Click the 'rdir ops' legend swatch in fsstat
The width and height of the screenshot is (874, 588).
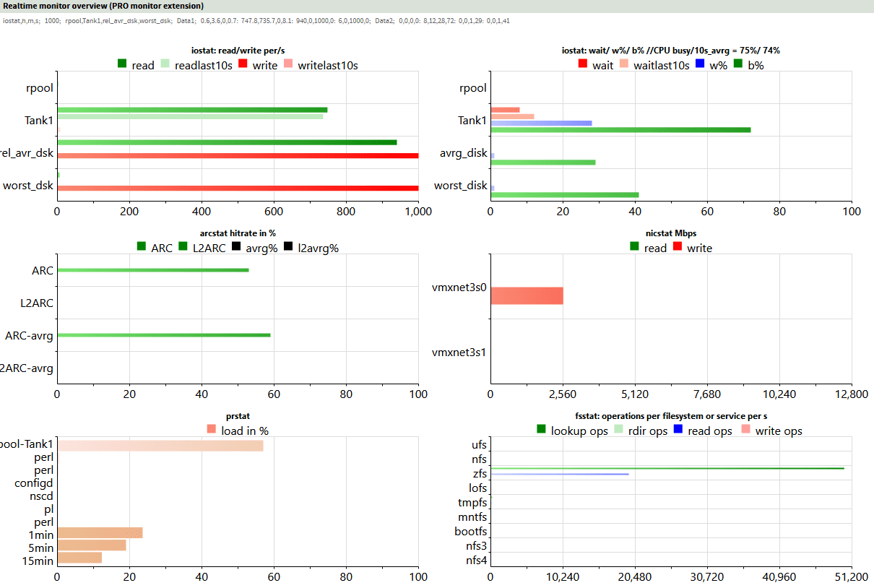pos(619,430)
